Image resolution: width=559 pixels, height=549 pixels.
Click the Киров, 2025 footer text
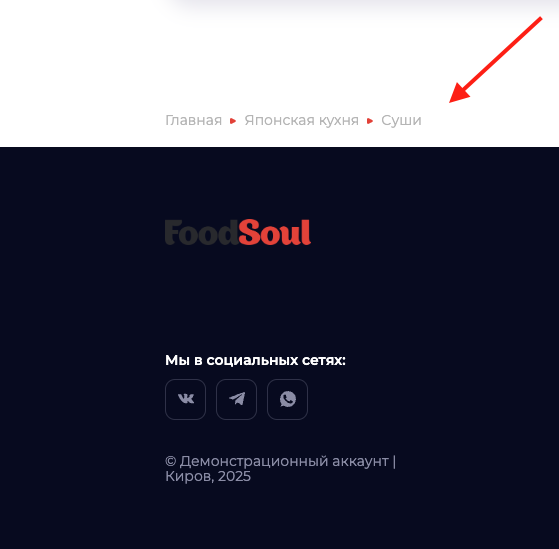208,476
